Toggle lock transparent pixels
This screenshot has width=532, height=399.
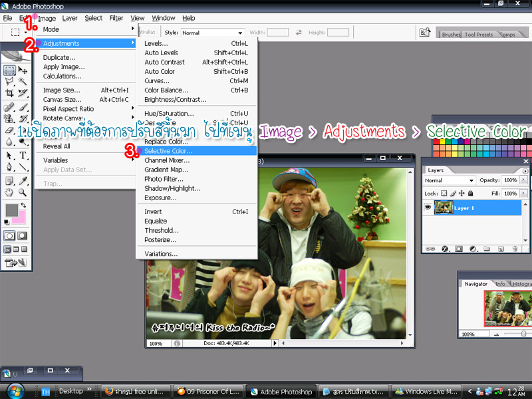point(444,194)
